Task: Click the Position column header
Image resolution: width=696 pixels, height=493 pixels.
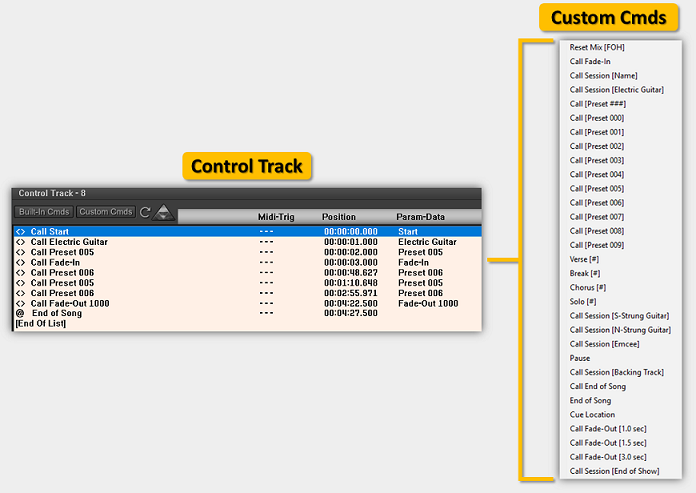Action: pos(338,217)
